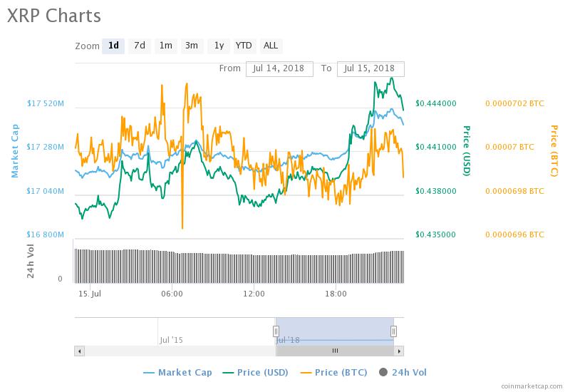
Task: Click the To date field Jul 15, 2018
Action: tap(370, 68)
